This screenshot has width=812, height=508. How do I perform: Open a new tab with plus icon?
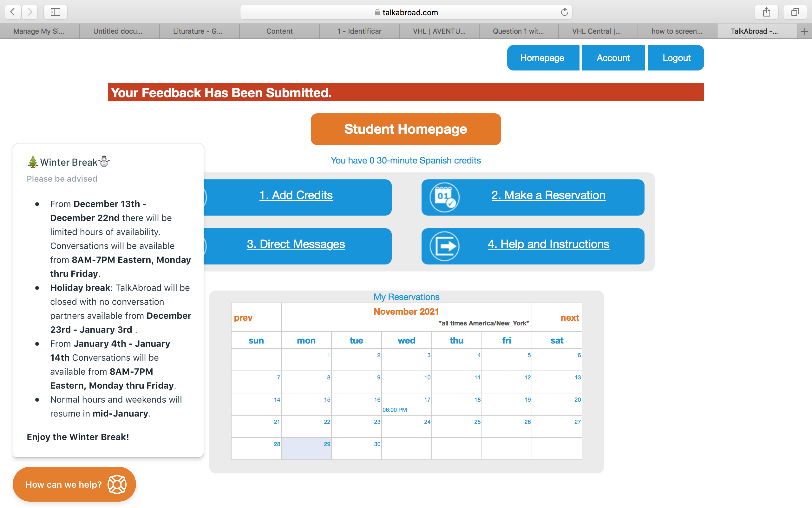pyautogui.click(x=804, y=31)
